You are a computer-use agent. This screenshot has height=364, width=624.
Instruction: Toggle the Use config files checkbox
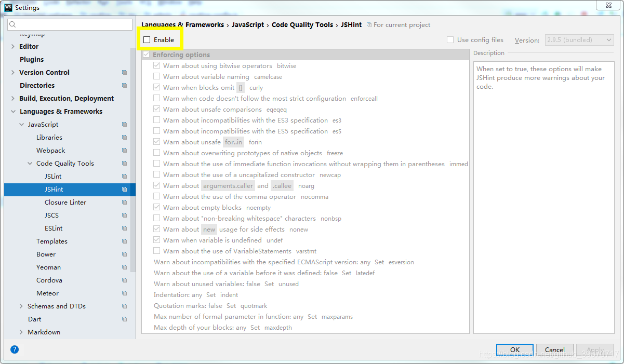click(x=450, y=39)
